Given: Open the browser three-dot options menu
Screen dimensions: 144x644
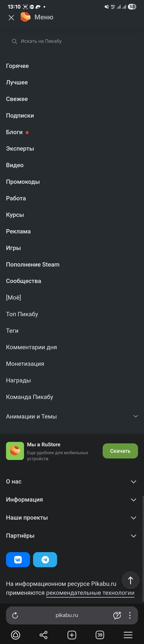Looking at the screenshot, I should pos(130,615).
